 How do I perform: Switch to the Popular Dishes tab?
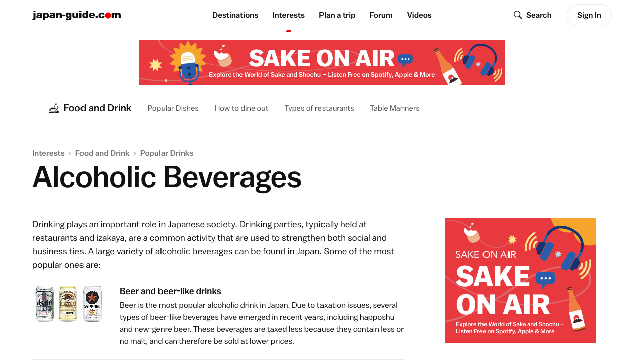(x=173, y=108)
